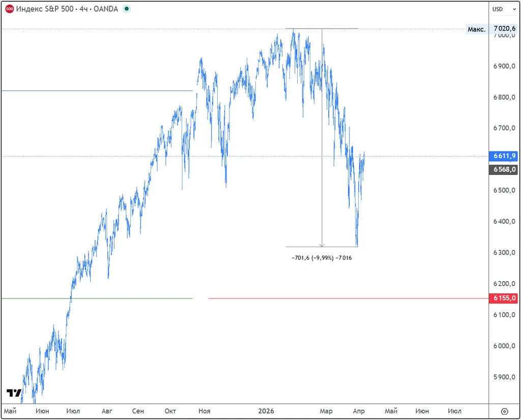Viewport: 521px width, 420px height.
Task: Click the red S&P 500 symbol logo
Action: point(9,9)
